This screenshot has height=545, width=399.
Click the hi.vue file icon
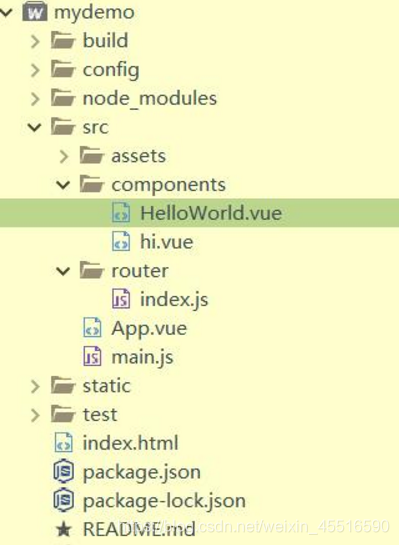121,241
